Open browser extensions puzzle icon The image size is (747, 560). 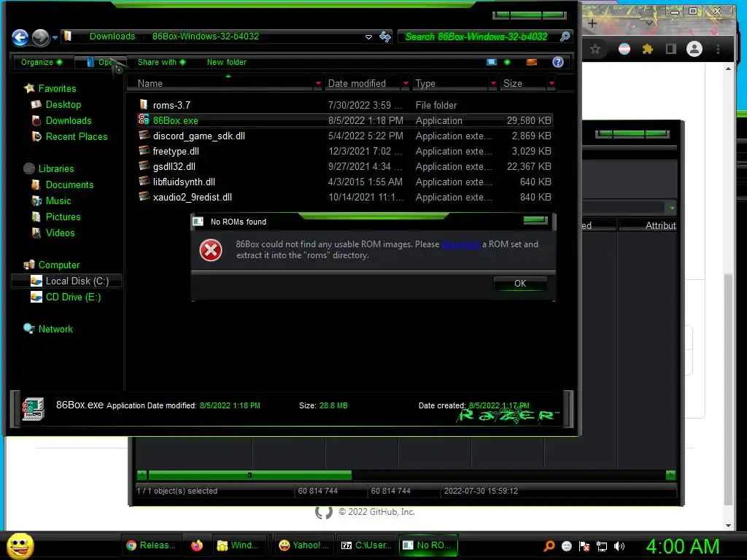point(647,49)
